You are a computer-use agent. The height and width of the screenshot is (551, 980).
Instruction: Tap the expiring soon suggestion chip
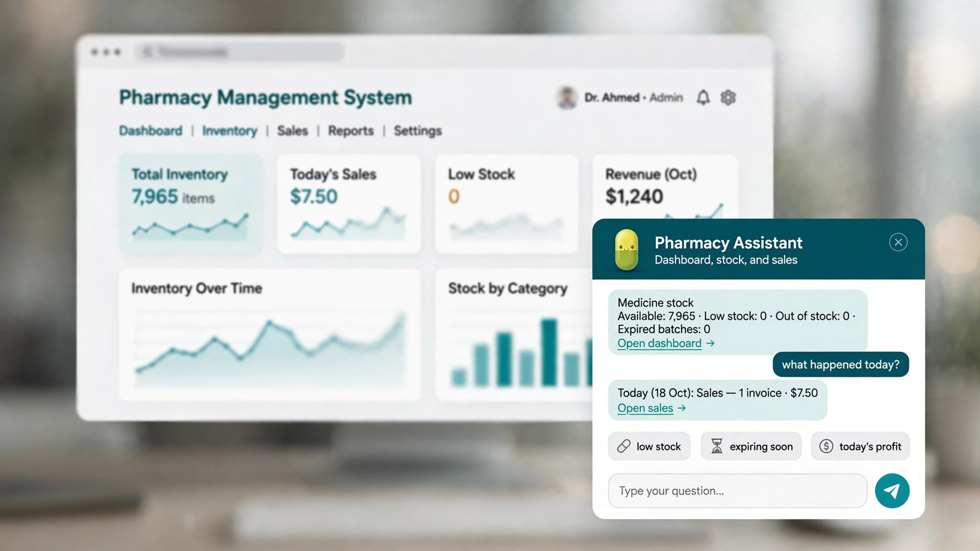pos(751,446)
